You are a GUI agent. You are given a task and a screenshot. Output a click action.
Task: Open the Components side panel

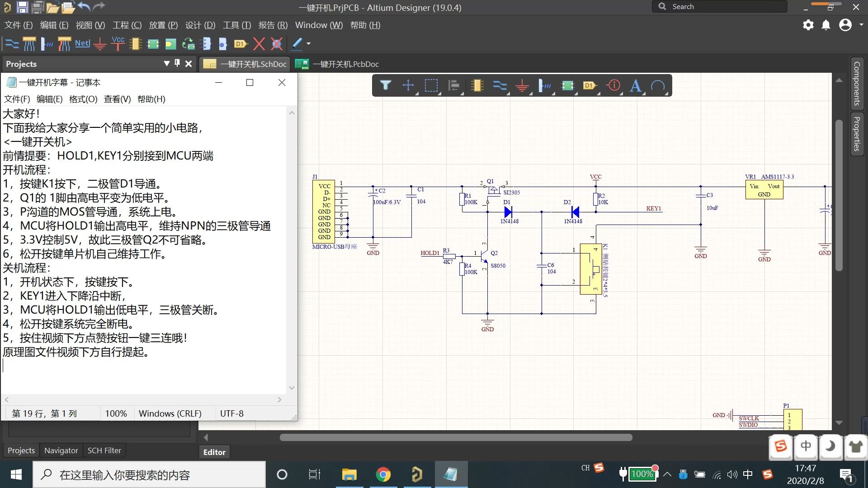[x=857, y=84]
